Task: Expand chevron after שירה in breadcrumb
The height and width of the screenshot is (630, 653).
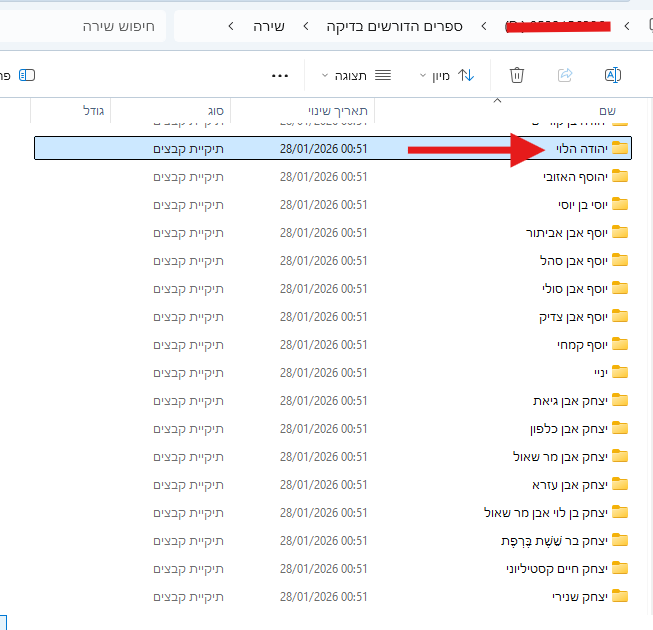Action: [x=232, y=25]
